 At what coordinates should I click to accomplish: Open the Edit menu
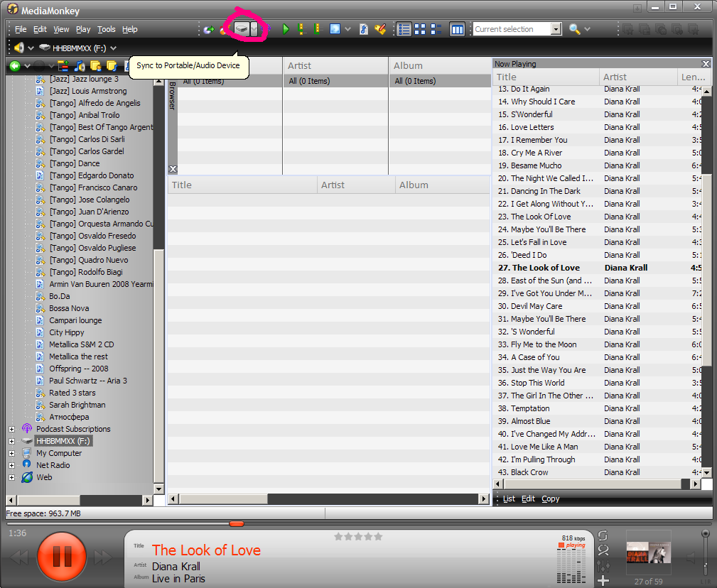(41, 29)
